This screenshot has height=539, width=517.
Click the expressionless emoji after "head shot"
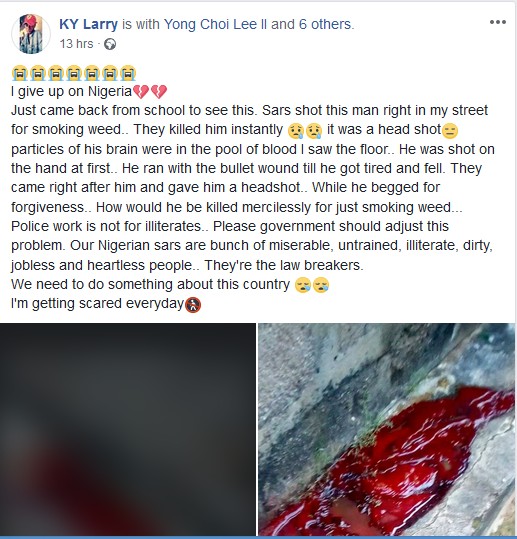tap(450, 131)
